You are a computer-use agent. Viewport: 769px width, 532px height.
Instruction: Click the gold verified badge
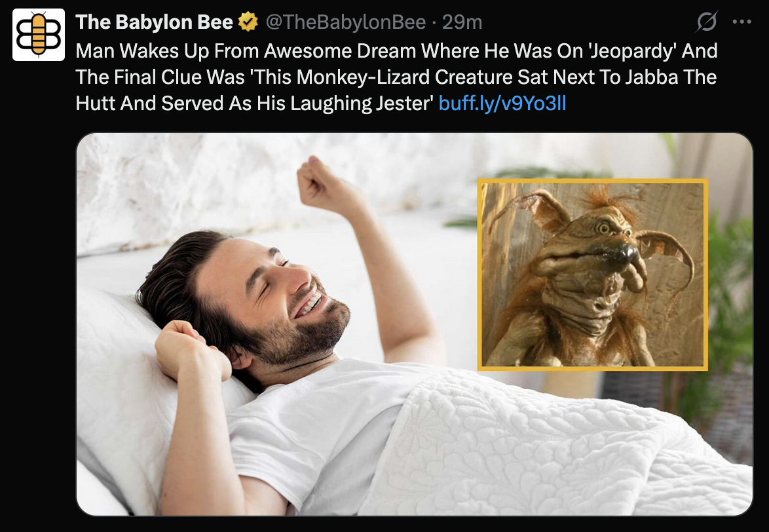[x=248, y=22]
